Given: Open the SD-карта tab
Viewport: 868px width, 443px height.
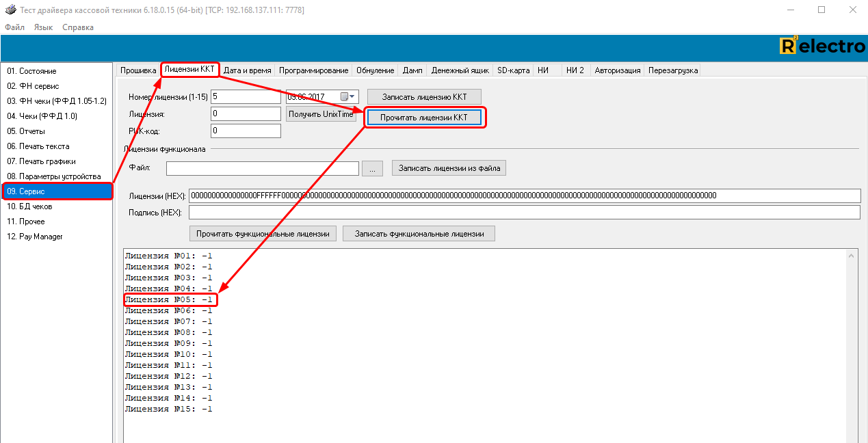Looking at the screenshot, I should [x=513, y=70].
